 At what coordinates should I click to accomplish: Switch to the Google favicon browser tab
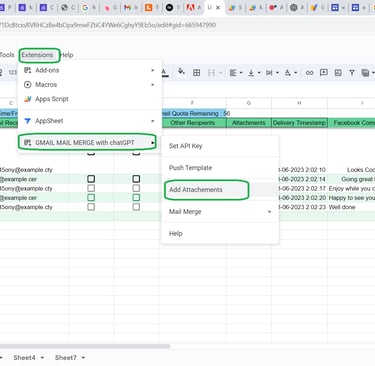click(85, 7)
